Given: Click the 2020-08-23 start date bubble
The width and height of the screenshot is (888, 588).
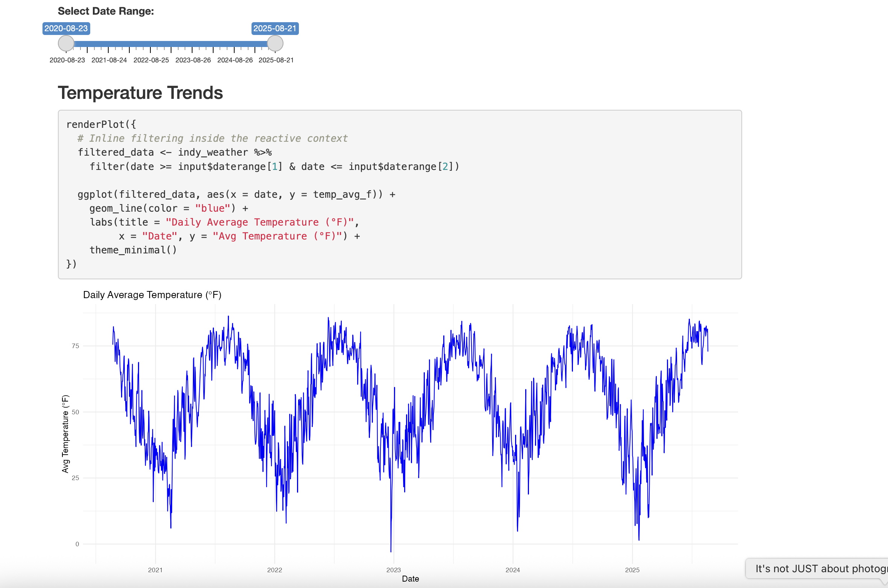Looking at the screenshot, I should (x=66, y=29).
